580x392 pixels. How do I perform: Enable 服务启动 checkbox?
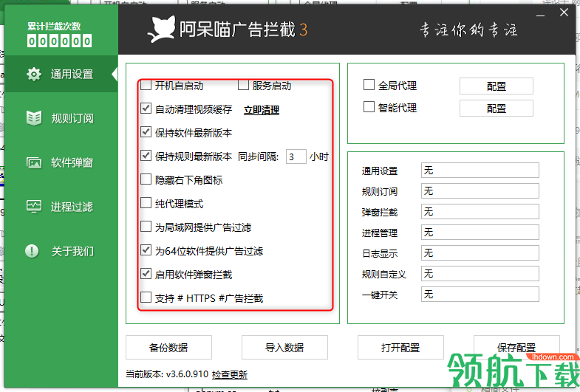click(x=243, y=86)
